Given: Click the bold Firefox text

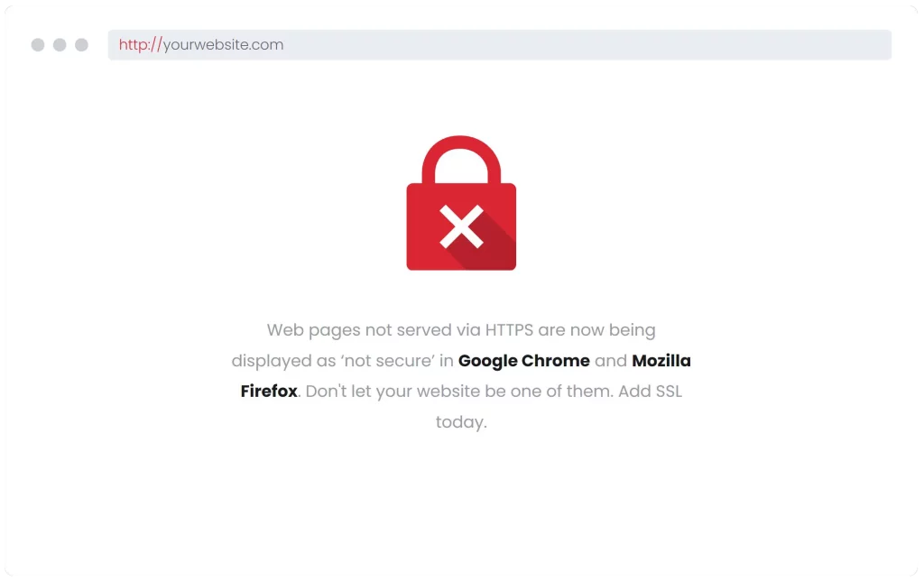Looking at the screenshot, I should (269, 392).
